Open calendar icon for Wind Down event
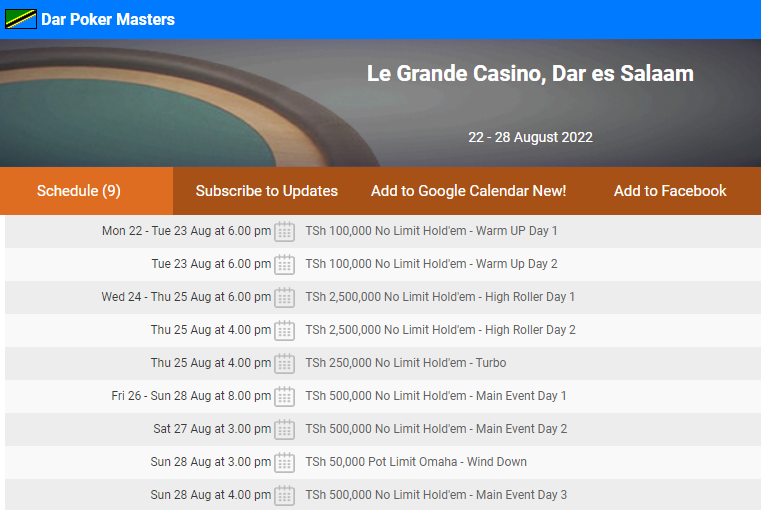Viewport: 761px width, 510px height. point(284,462)
